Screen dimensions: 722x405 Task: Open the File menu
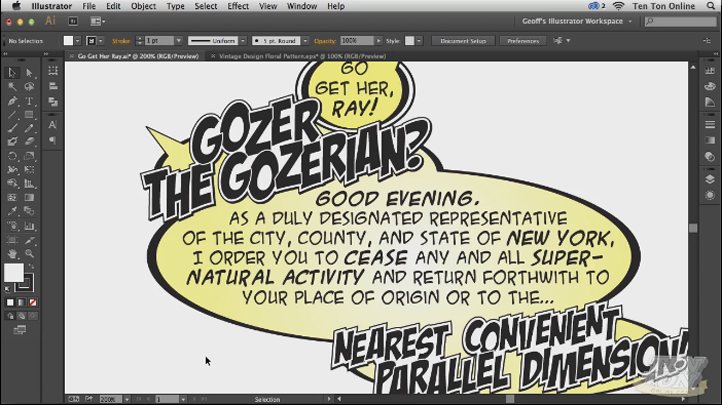[x=89, y=6]
